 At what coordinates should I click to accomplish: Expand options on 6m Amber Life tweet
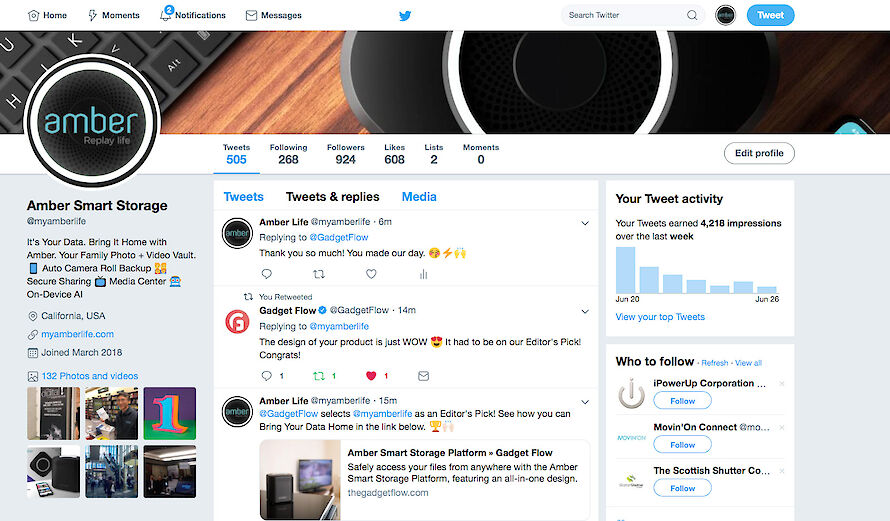coord(585,223)
